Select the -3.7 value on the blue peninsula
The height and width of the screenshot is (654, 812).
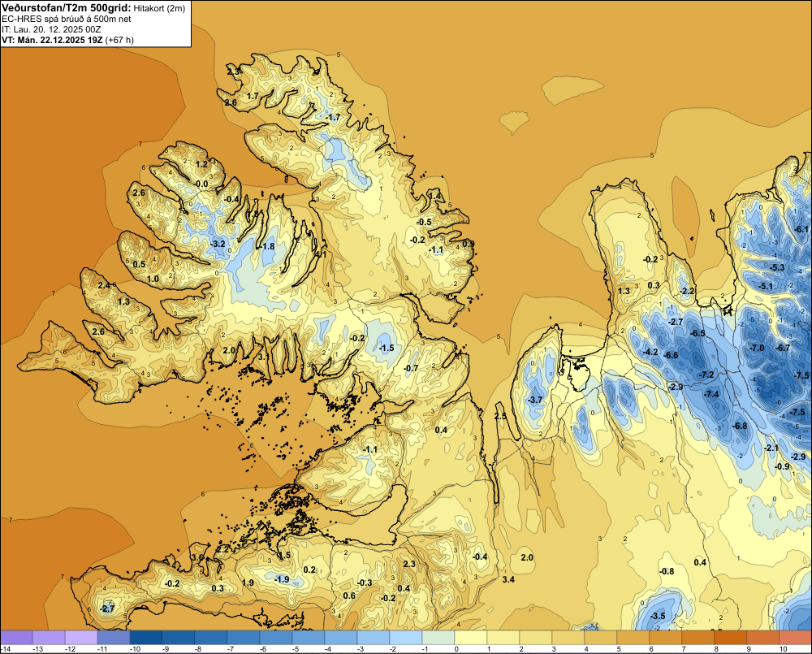click(535, 400)
